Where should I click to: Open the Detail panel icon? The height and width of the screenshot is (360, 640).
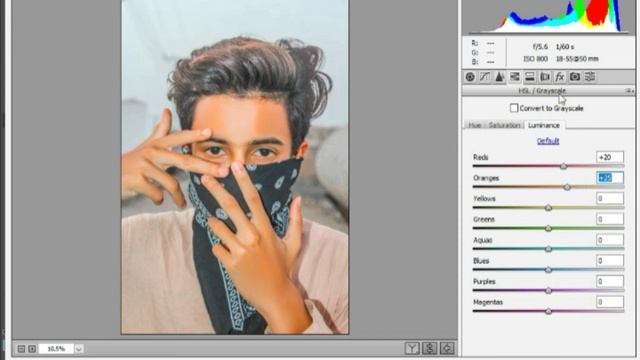500,77
